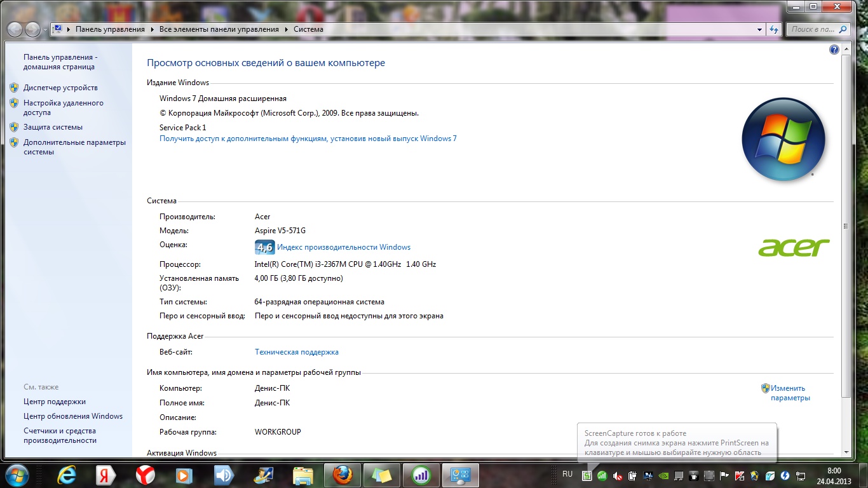
Task: Open help question mark icon
Action: (834, 50)
